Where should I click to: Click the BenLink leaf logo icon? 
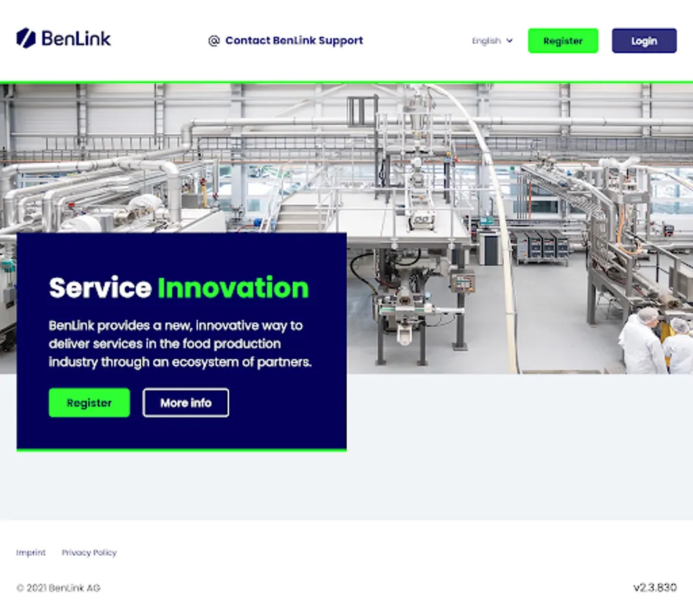(x=25, y=38)
